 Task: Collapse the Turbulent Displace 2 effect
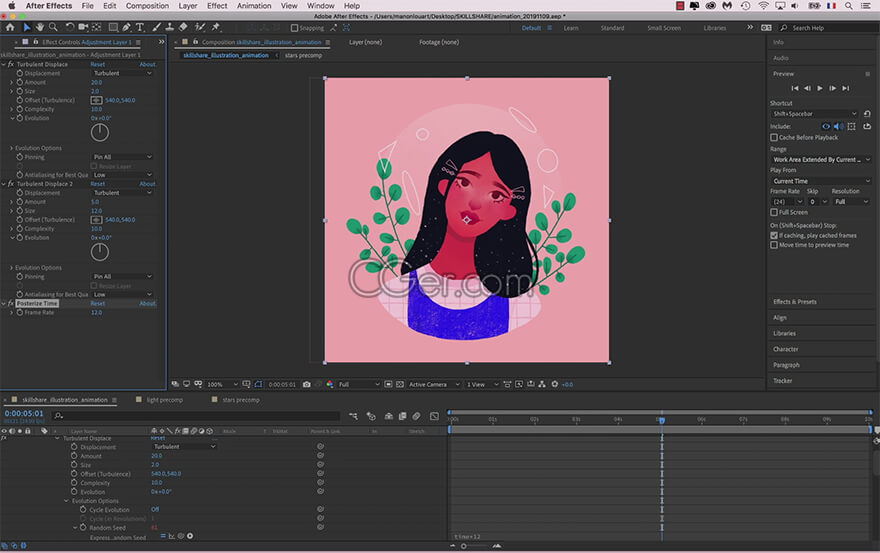coord(4,184)
